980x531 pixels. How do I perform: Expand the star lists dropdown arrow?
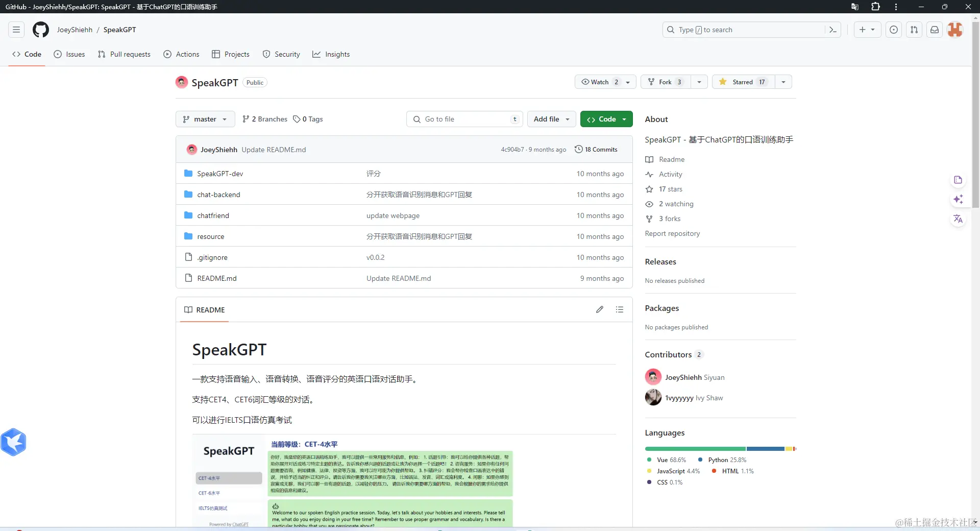point(783,82)
